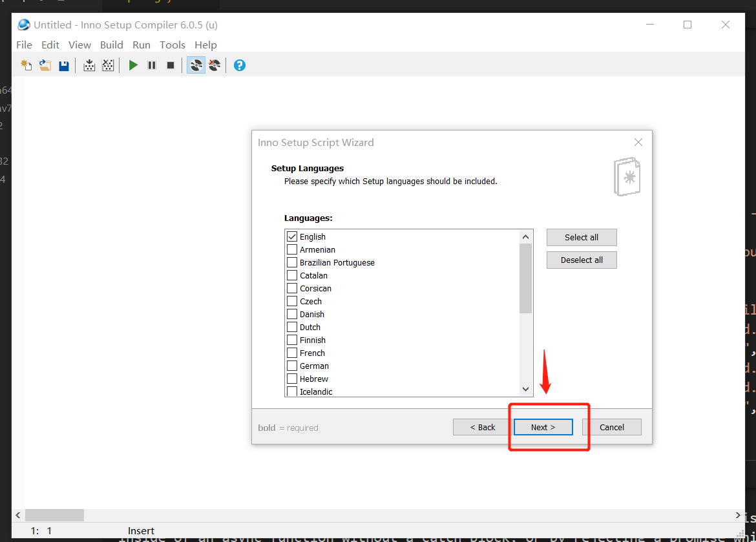Enable the Dutch language checkbox
The width and height of the screenshot is (756, 542).
(x=291, y=327)
